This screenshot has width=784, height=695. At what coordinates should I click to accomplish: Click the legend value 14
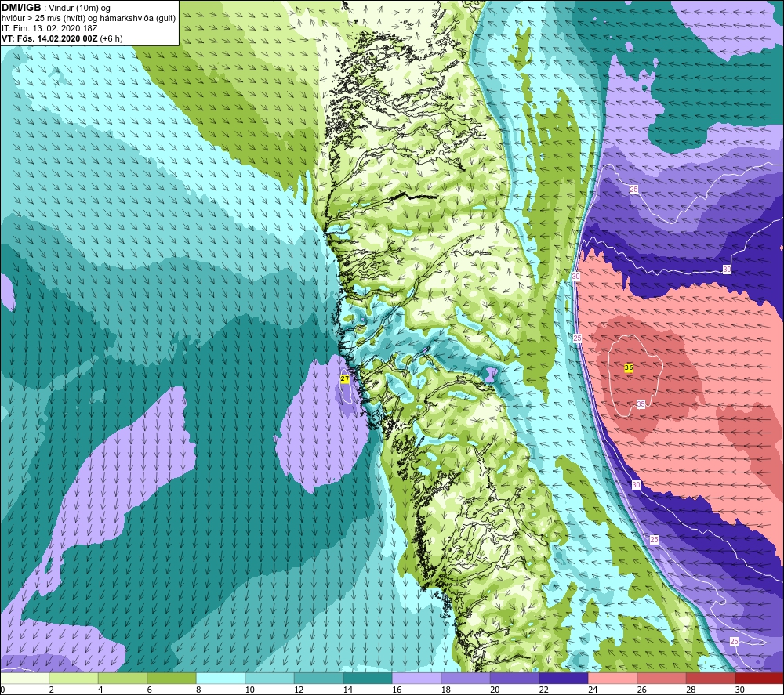pos(347,690)
